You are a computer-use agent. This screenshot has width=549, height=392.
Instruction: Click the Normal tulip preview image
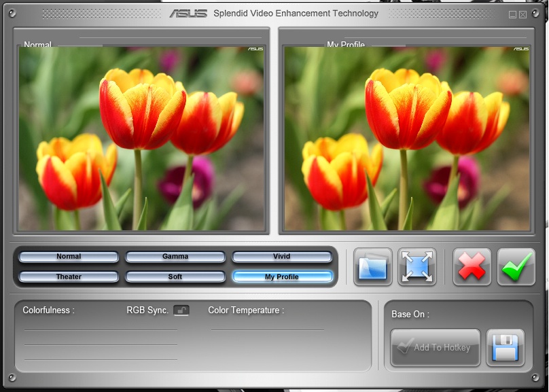[x=141, y=139]
